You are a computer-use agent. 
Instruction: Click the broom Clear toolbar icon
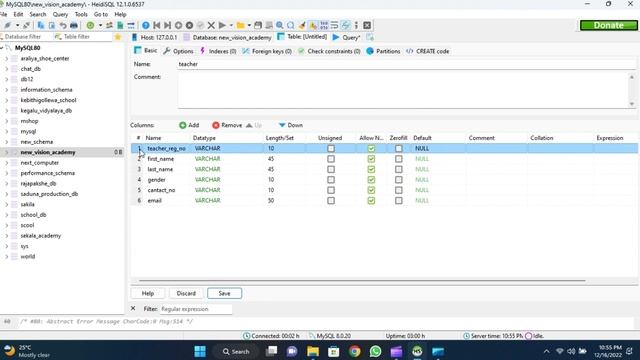pos(302,25)
